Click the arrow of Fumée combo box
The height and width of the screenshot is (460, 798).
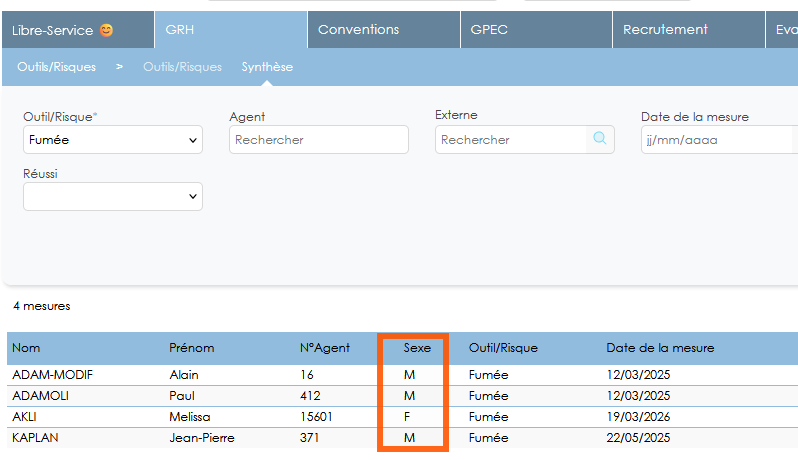tap(193, 140)
